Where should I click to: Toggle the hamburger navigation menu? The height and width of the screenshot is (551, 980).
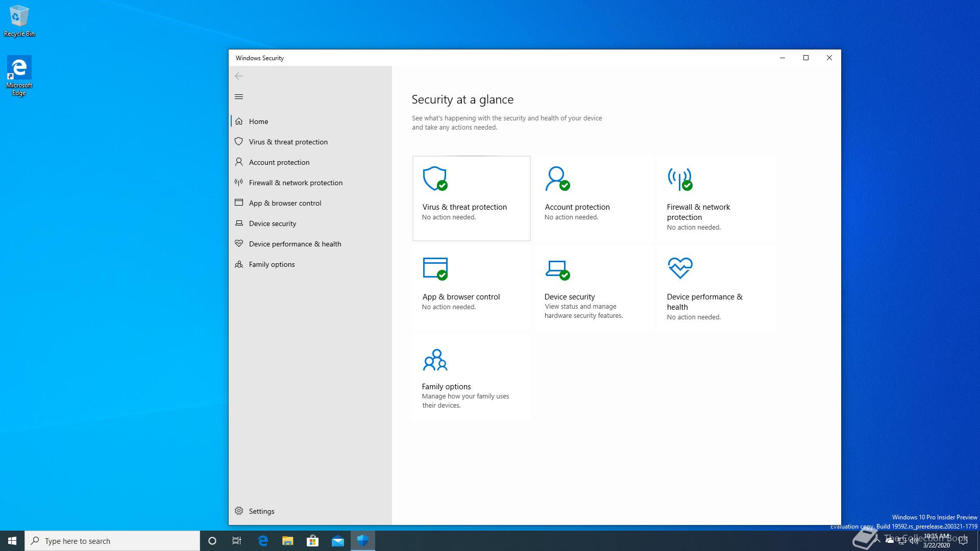pos(239,97)
